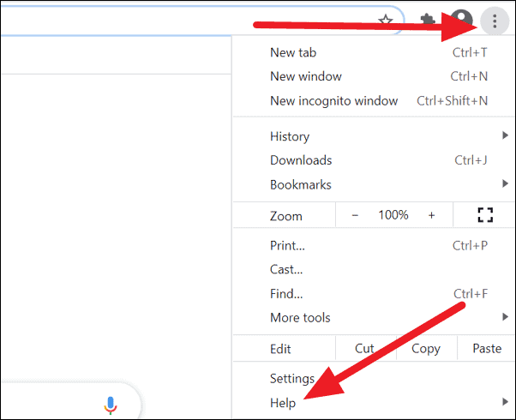The width and height of the screenshot is (516, 420).
Task: Enter fullscreen mode using the fullscreen icon
Action: point(485,215)
